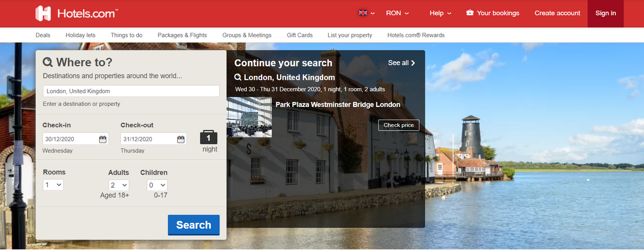Click the Check price button
Image resolution: width=644 pixels, height=250 pixels.
(x=399, y=125)
